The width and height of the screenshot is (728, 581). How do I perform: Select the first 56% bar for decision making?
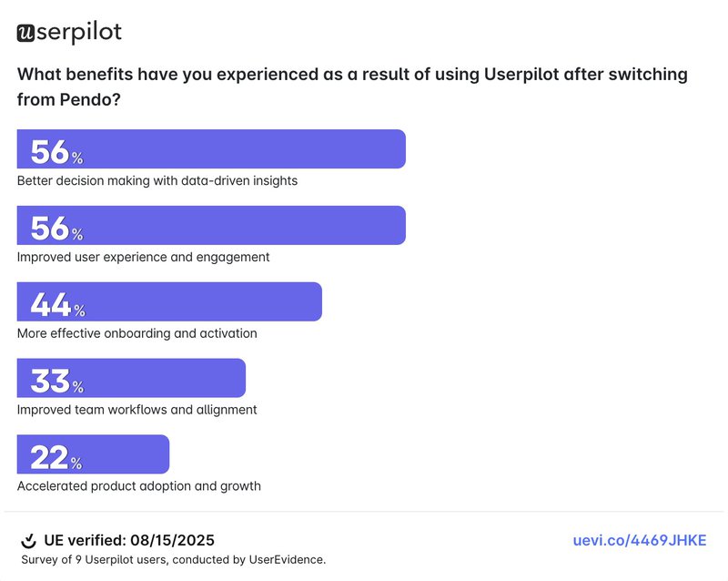[211, 149]
